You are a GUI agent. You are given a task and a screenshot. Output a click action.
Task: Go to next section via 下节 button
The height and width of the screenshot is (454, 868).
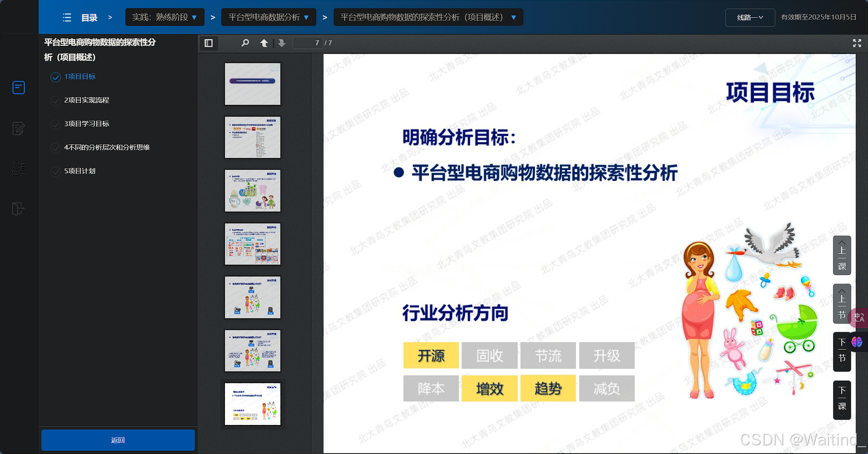pyautogui.click(x=842, y=352)
